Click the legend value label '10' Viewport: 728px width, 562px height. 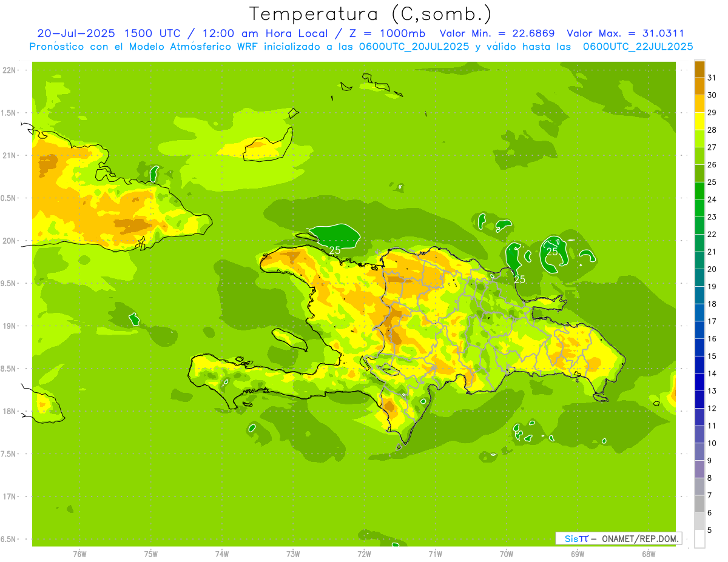tap(712, 443)
